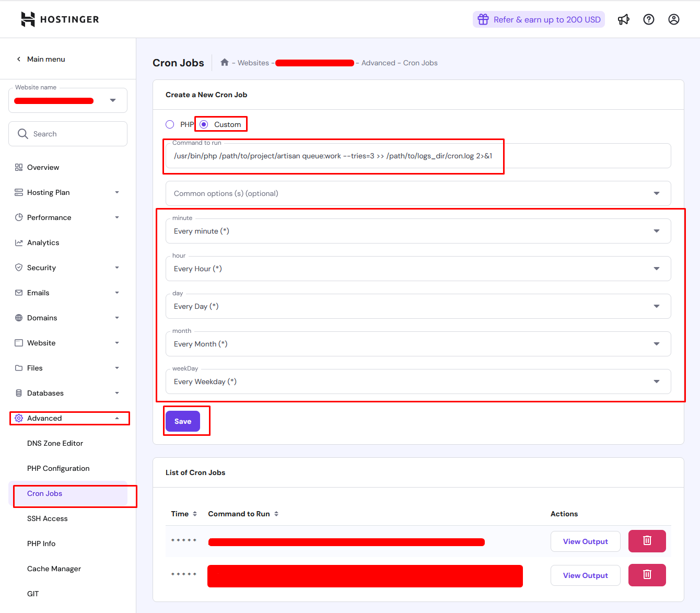Viewport: 700px width, 613px height.
Task: Open the minute dropdown
Action: [418, 231]
